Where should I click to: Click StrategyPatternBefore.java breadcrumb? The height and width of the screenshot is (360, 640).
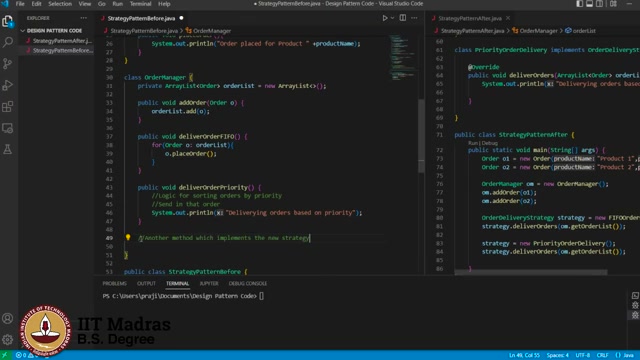click(x=144, y=31)
